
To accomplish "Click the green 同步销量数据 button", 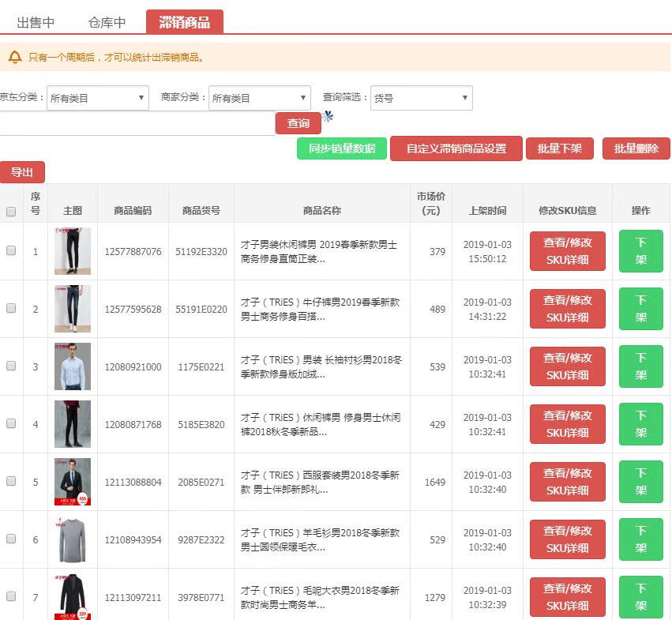I will coord(342,148).
